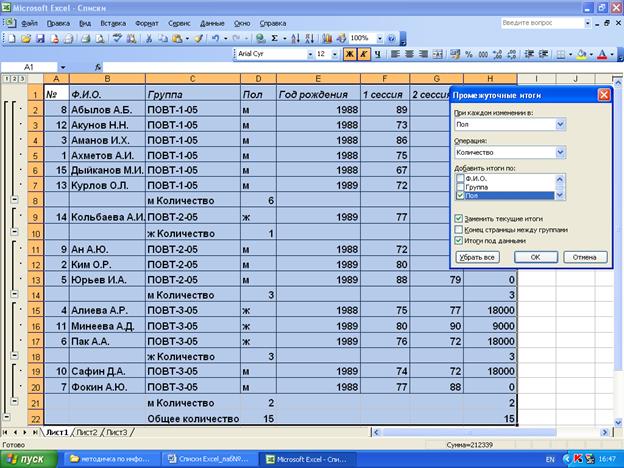Click the AutoSum sigma icon
This screenshot has width=624, height=468.
pyautogui.click(x=274, y=38)
